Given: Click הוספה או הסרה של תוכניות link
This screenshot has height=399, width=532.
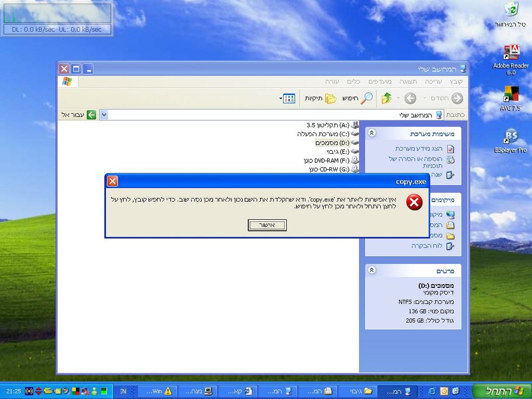Looking at the screenshot, I should pos(415,162).
